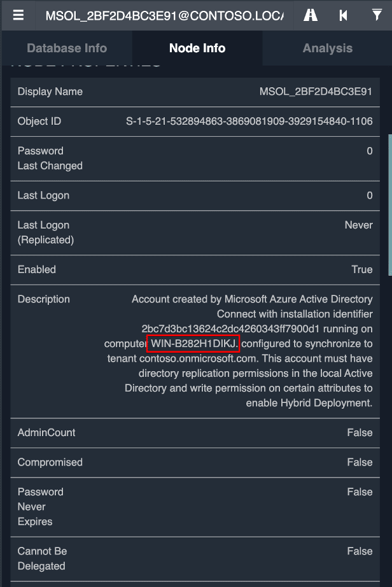This screenshot has width=392, height=587.
Task: Click the pathfinding road icon
Action: tap(311, 15)
